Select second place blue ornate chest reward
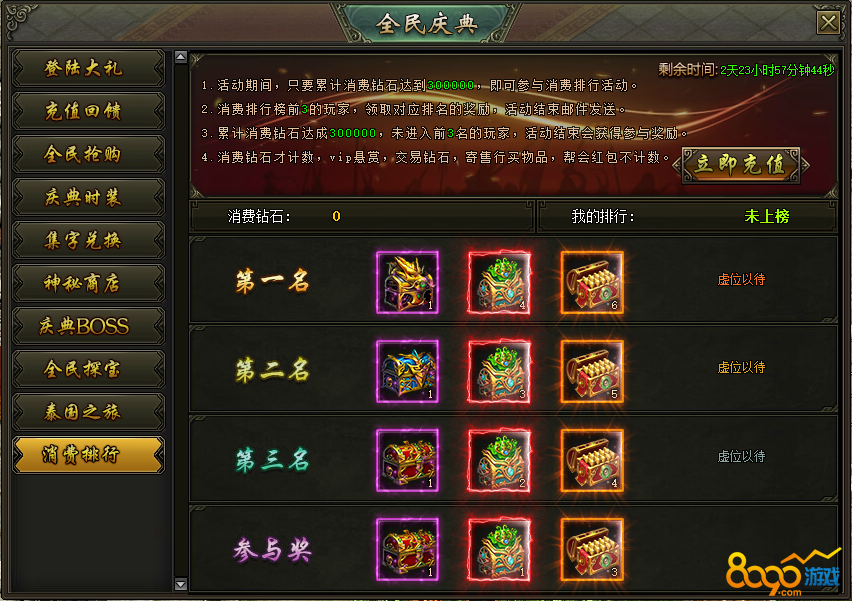Image resolution: width=852 pixels, height=601 pixels. (x=407, y=371)
